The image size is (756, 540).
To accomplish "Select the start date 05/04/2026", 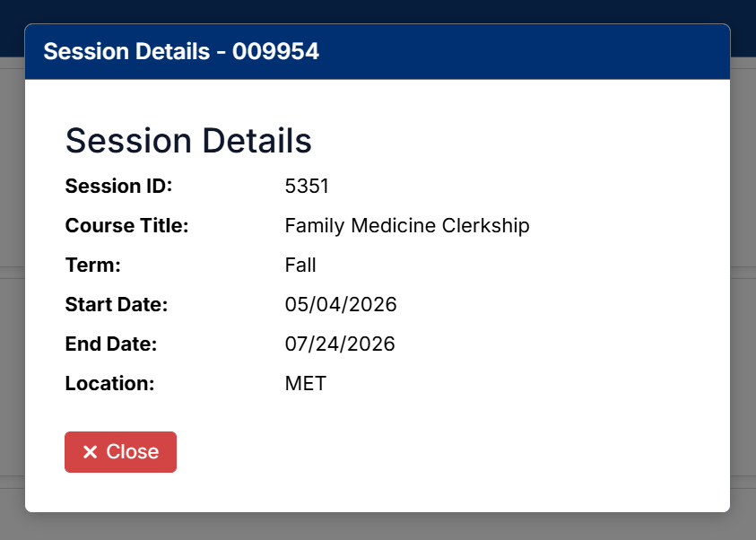I will click(x=341, y=304).
